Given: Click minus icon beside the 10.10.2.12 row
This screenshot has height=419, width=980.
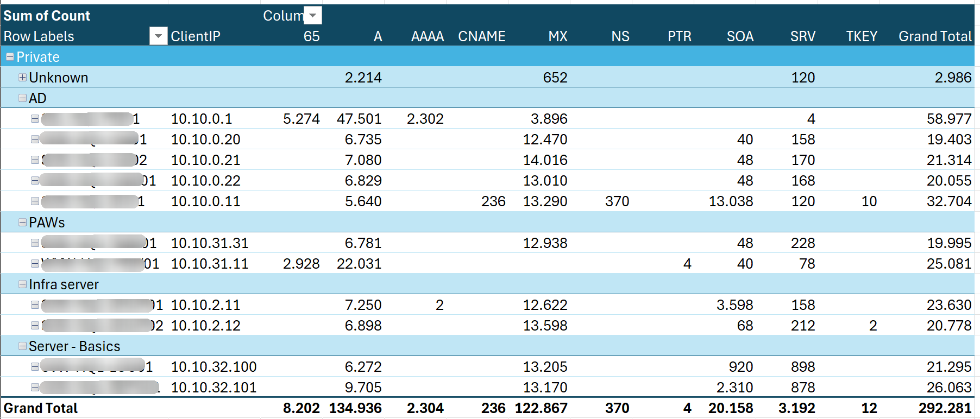Looking at the screenshot, I should (35, 326).
